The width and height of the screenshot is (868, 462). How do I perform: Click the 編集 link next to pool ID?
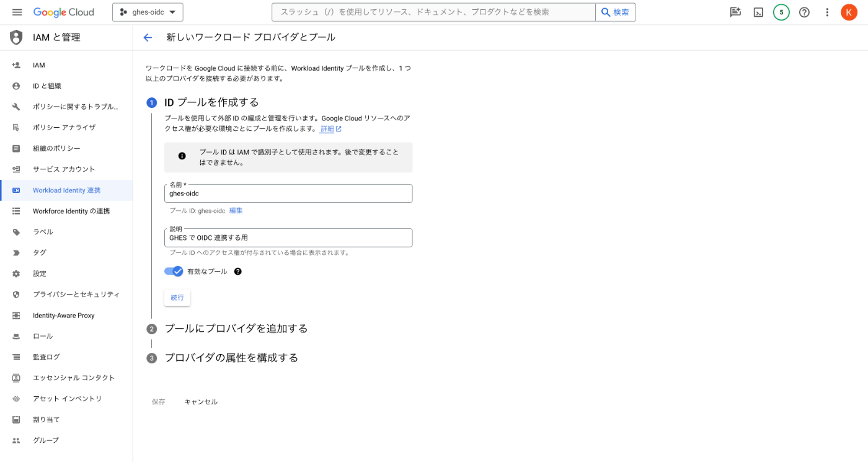pyautogui.click(x=236, y=211)
